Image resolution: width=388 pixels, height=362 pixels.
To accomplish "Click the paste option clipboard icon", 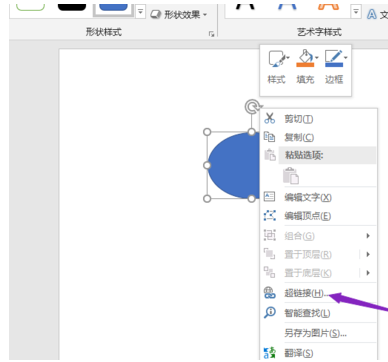I will pyautogui.click(x=291, y=176).
